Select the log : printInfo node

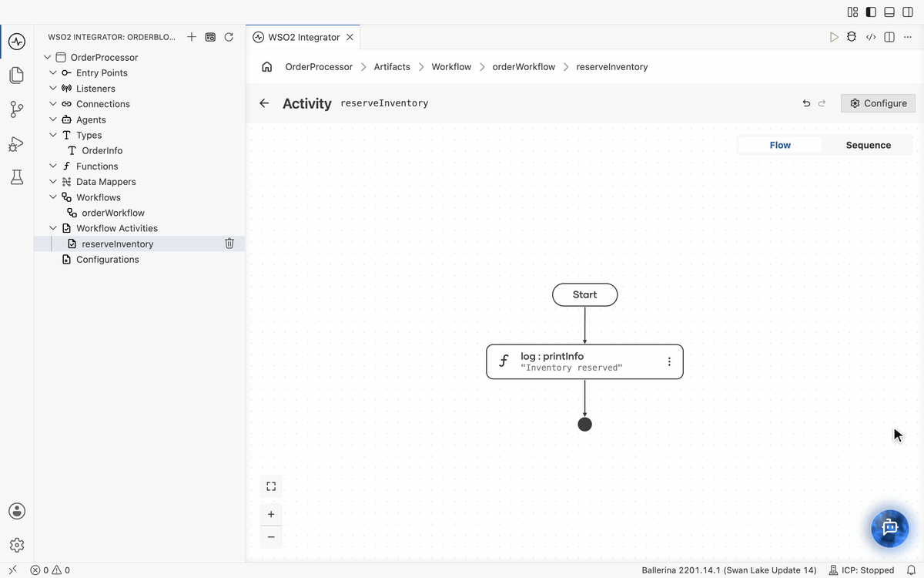584,361
